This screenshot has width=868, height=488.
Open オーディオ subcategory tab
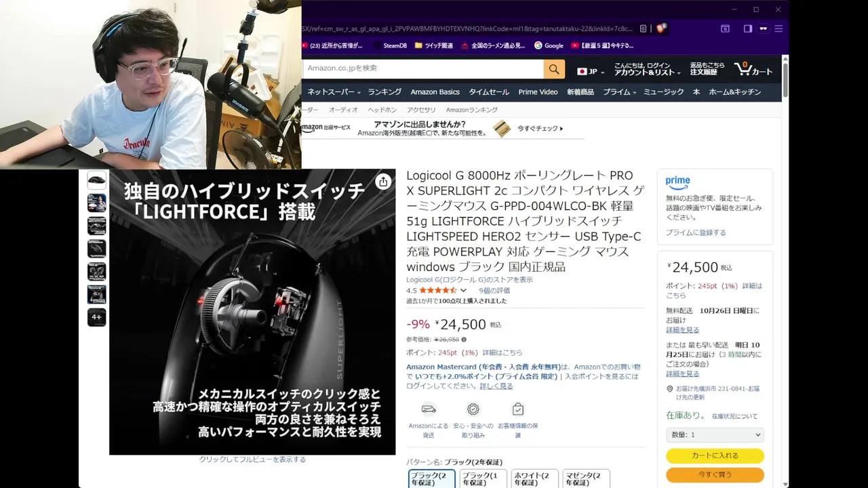tap(343, 110)
